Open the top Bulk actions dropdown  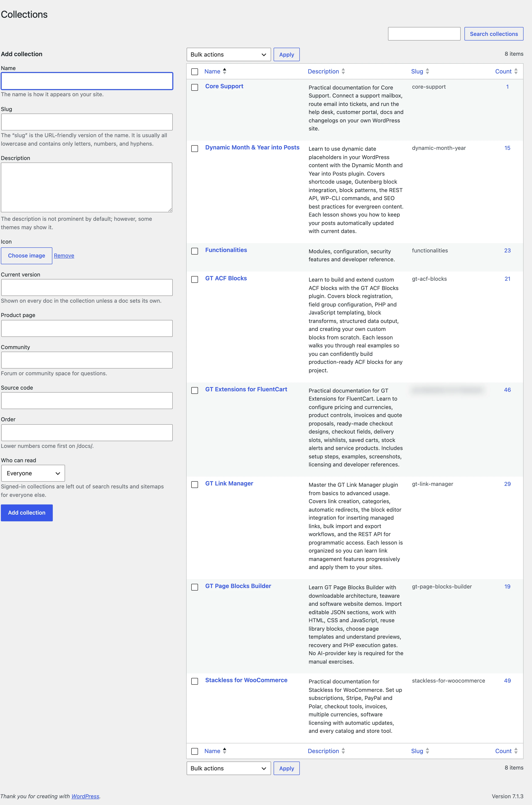[x=229, y=54]
